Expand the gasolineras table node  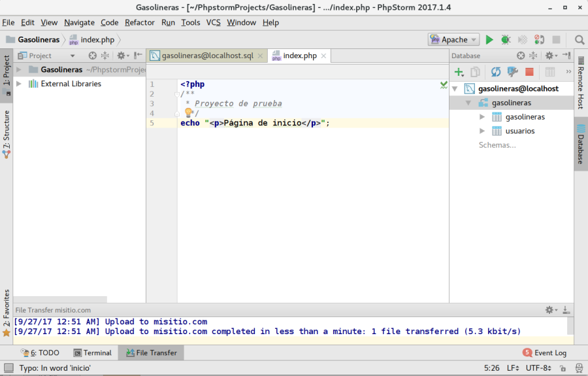click(x=482, y=117)
